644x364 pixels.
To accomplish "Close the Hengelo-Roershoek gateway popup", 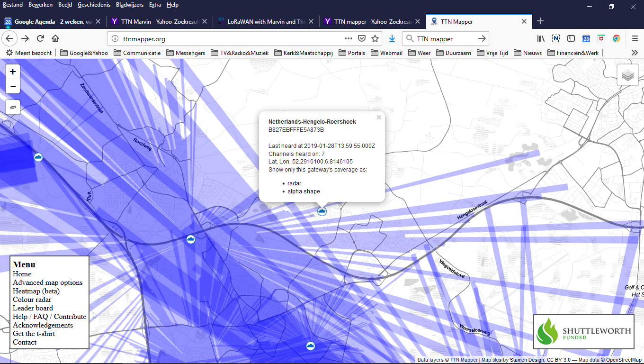I will click(x=379, y=118).
